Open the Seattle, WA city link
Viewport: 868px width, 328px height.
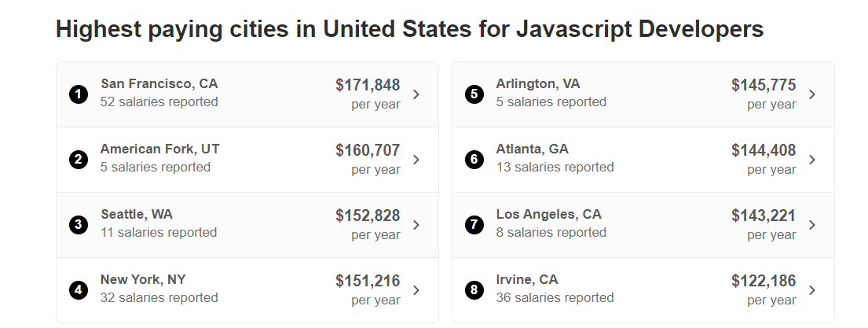(x=137, y=214)
